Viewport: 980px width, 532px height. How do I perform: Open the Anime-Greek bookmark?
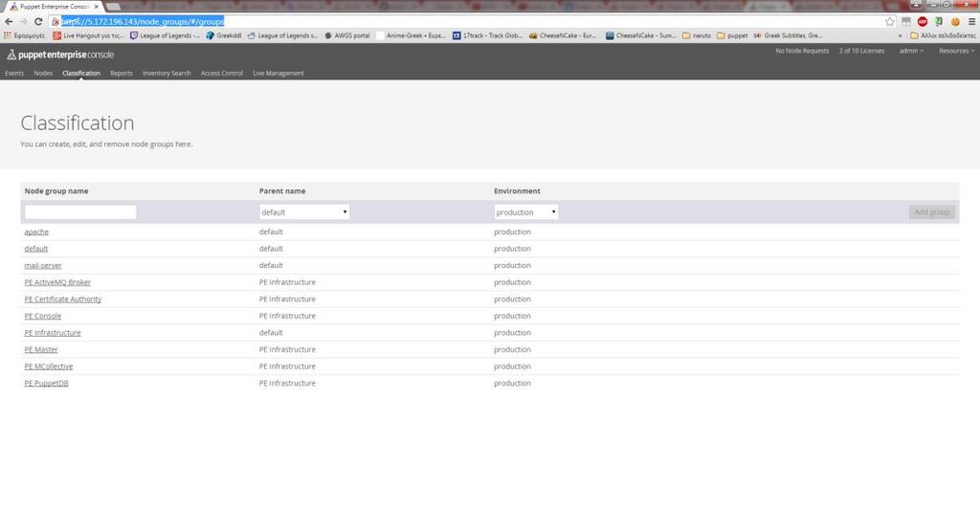point(411,35)
